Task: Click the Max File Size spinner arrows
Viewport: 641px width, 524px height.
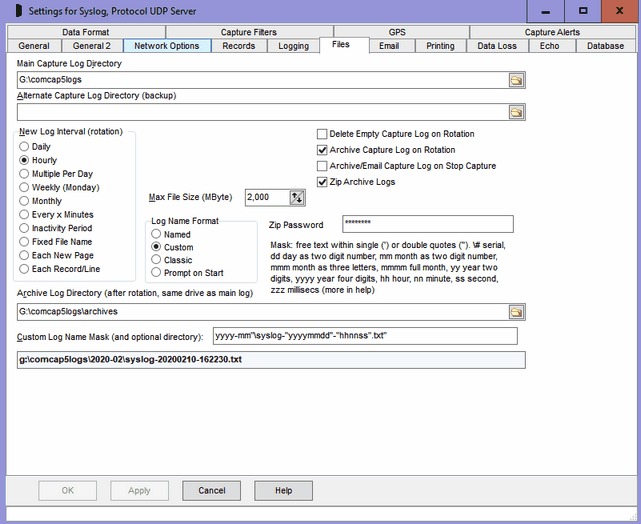Action: click(297, 198)
